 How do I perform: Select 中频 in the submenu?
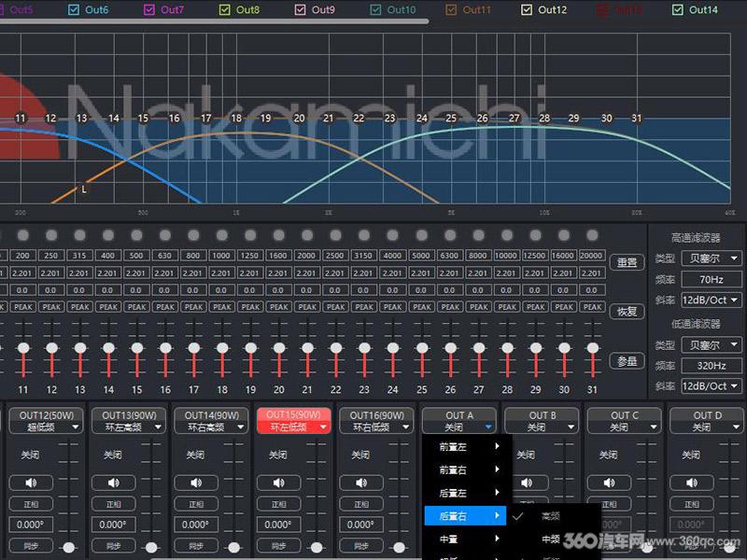point(551,539)
